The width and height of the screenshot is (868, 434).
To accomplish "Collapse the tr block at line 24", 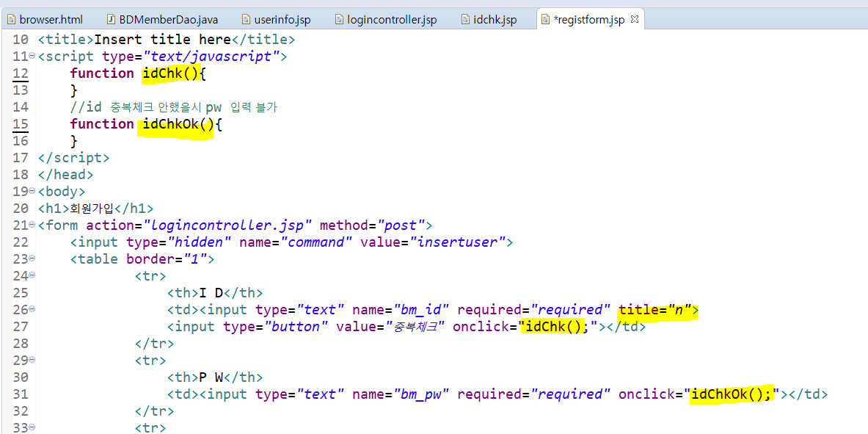I will pyautogui.click(x=32, y=276).
